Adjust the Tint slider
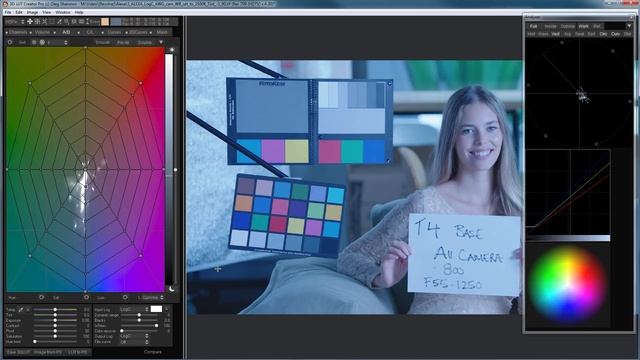The height and width of the screenshot is (360, 640). (x=55, y=315)
